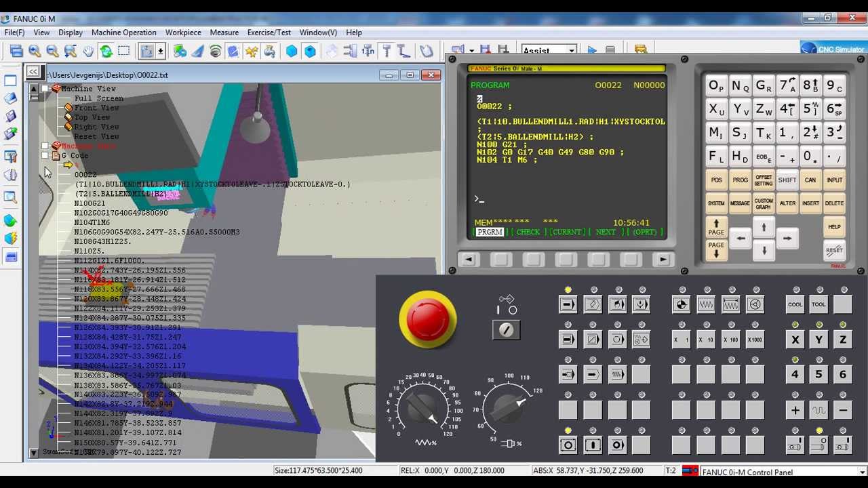Select Reset View in the tree
The width and height of the screenshot is (868, 488).
96,136
